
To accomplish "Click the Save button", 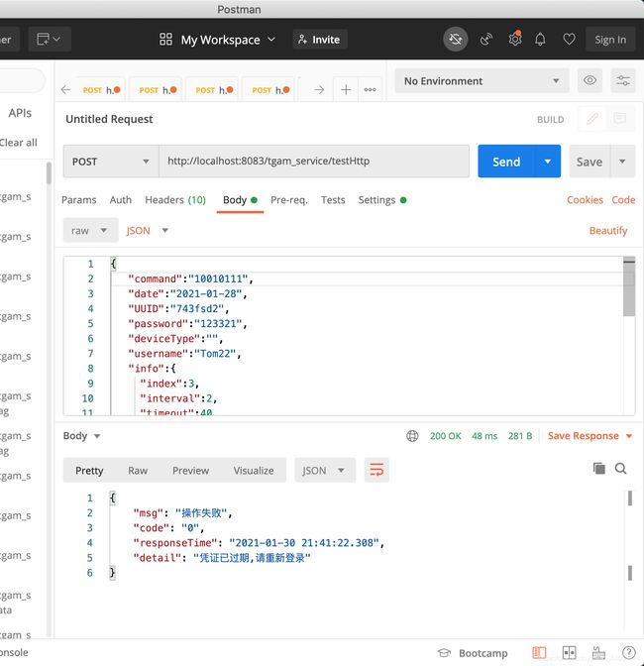I will pos(590,162).
